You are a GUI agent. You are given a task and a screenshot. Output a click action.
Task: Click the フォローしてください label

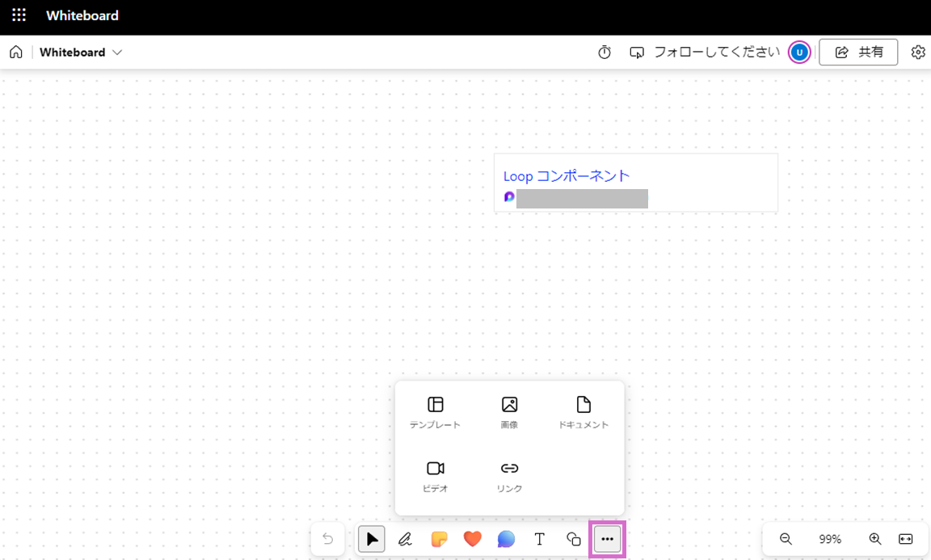click(718, 53)
